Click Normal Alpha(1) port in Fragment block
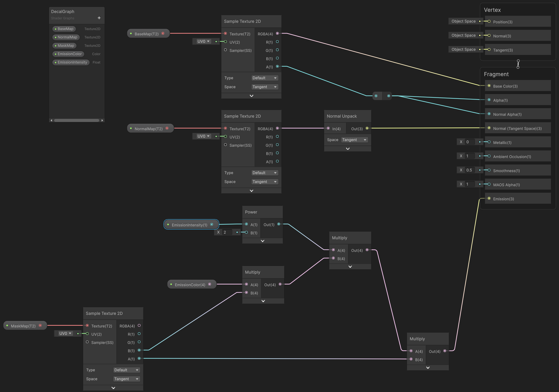559x392 pixels. tap(489, 114)
